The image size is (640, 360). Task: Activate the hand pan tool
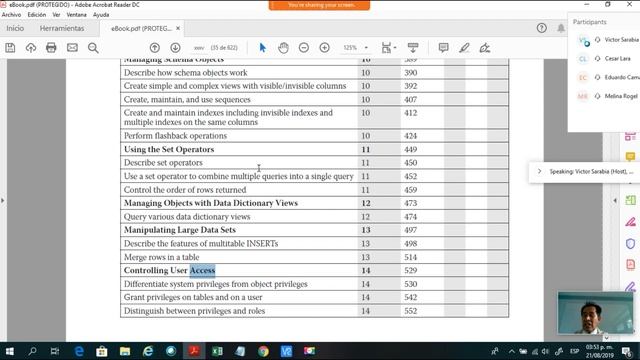[x=283, y=48]
